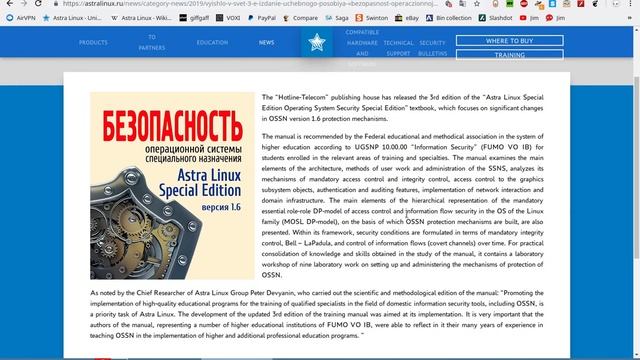Open the Astra Linux - Wiki bookmark

[142, 18]
